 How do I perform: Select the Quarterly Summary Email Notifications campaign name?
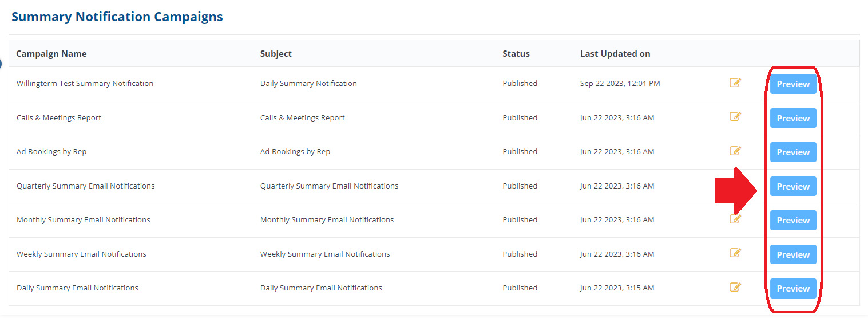[86, 186]
